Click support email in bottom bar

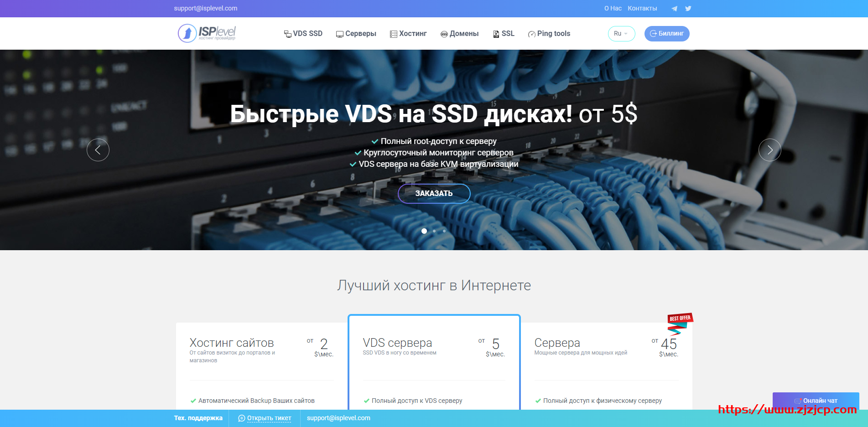[x=338, y=418]
